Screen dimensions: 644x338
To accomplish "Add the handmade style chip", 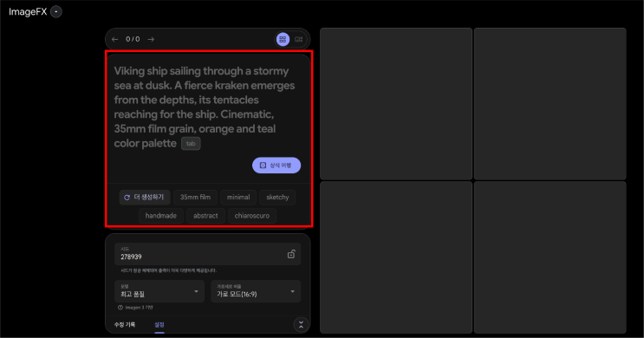I will pos(161,216).
